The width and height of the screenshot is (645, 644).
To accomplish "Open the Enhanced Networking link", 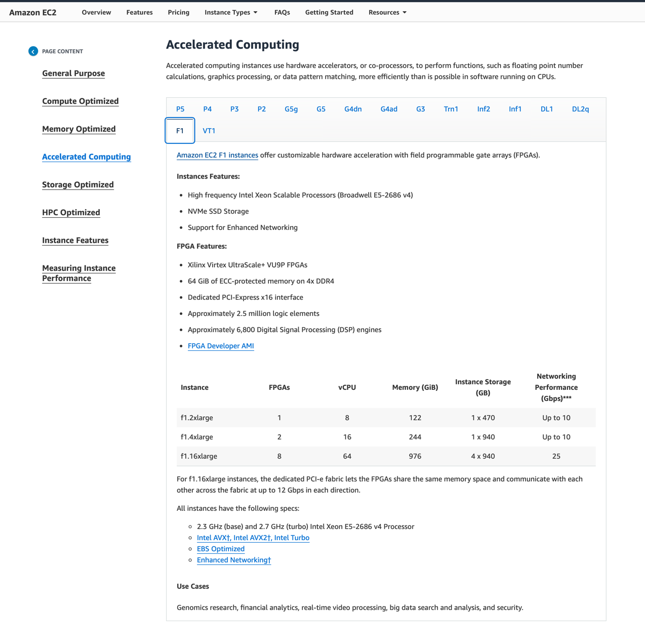I will click(x=234, y=560).
